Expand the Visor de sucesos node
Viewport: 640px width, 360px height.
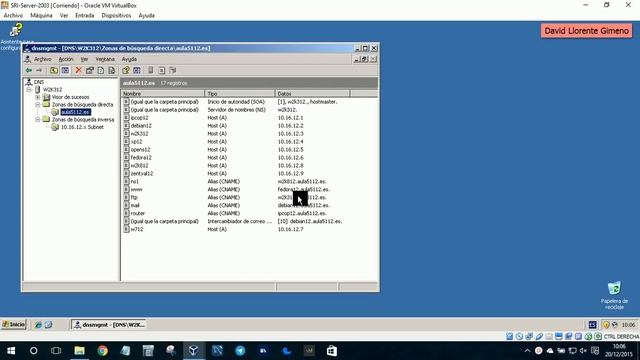[38, 97]
